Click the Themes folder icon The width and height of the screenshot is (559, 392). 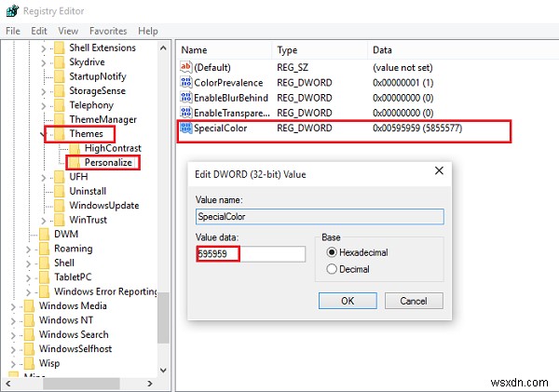[x=60, y=134]
